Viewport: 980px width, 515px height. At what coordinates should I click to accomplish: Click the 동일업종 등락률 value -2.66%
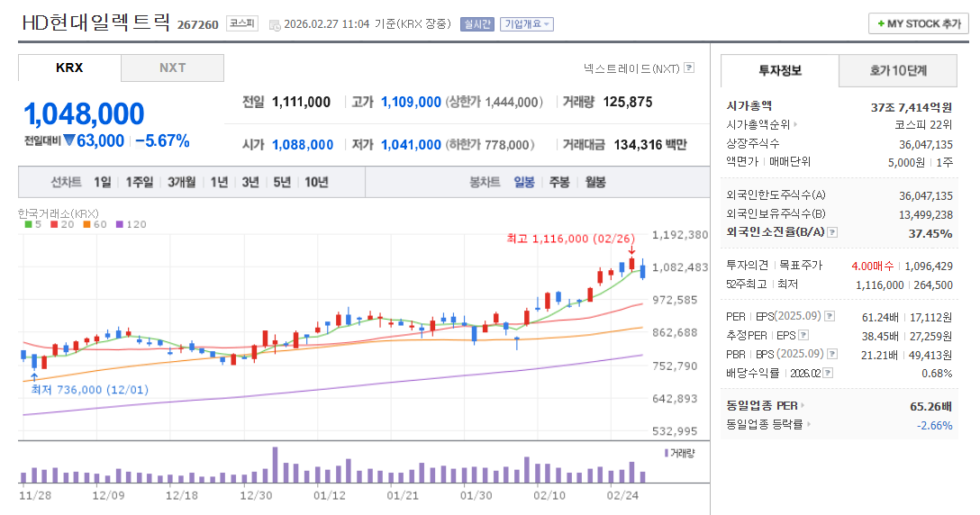point(934,426)
